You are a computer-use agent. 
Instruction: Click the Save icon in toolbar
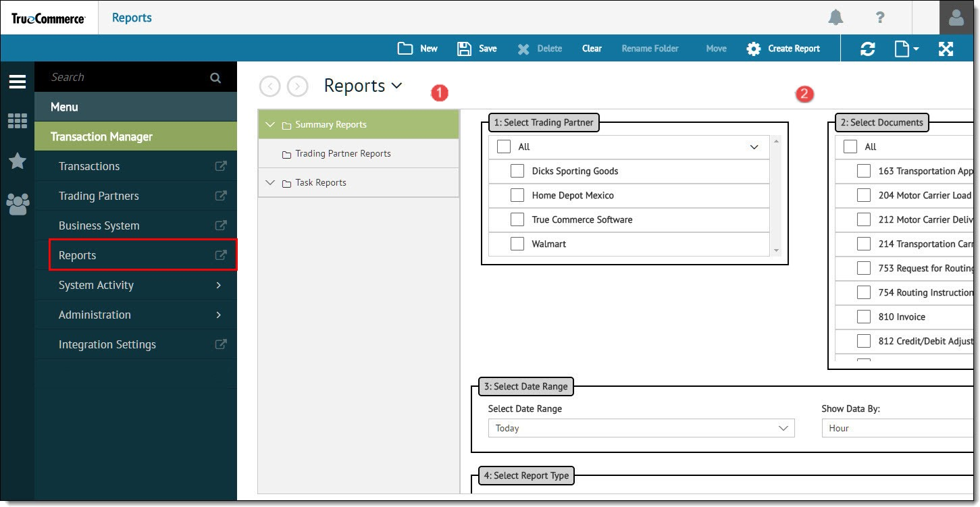click(x=477, y=48)
